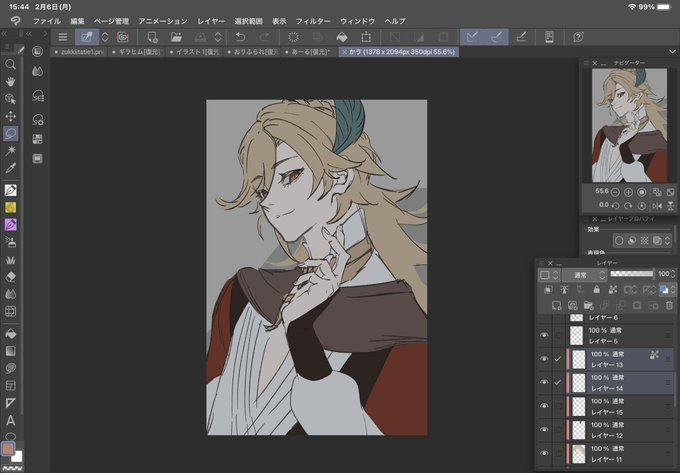
Task: Select the Gradient tool
Action: point(10,351)
